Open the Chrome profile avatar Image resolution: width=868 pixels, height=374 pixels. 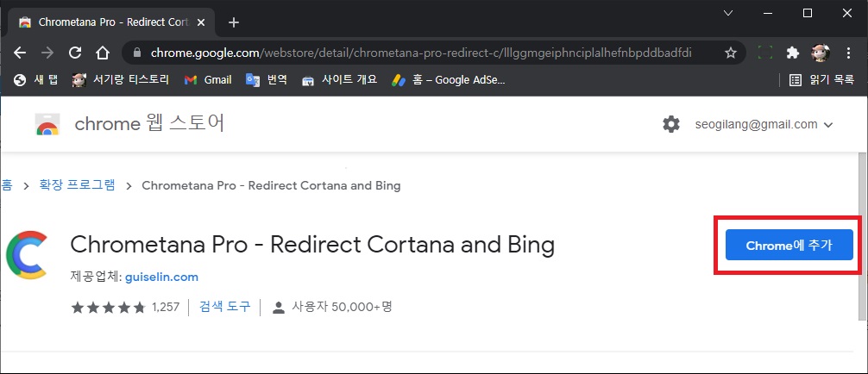[821, 53]
